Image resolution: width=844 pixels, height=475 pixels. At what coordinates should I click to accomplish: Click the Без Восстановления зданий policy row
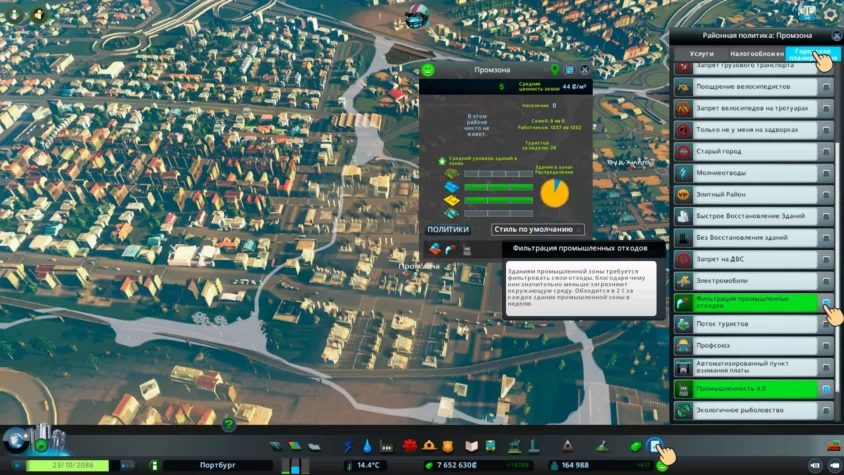click(x=754, y=238)
